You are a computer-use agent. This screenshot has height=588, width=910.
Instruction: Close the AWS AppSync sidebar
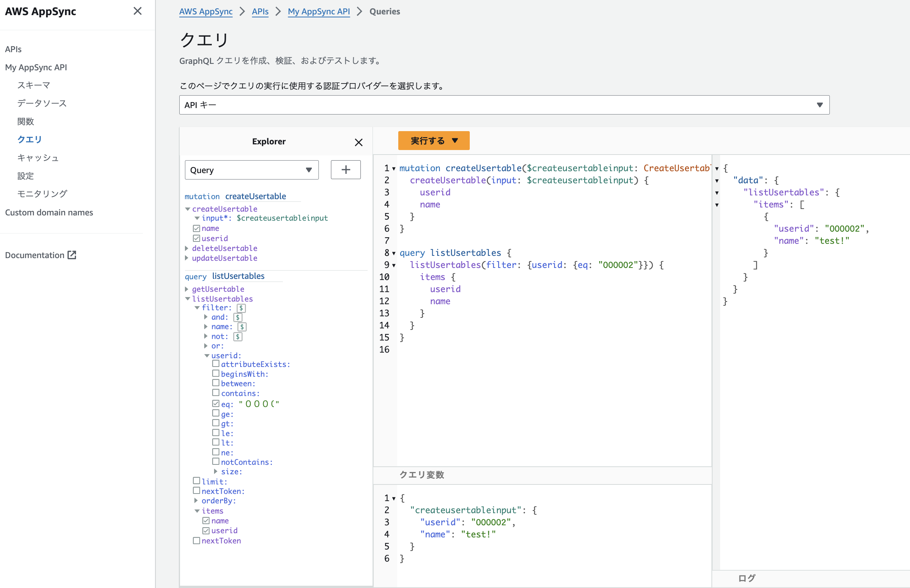click(138, 11)
